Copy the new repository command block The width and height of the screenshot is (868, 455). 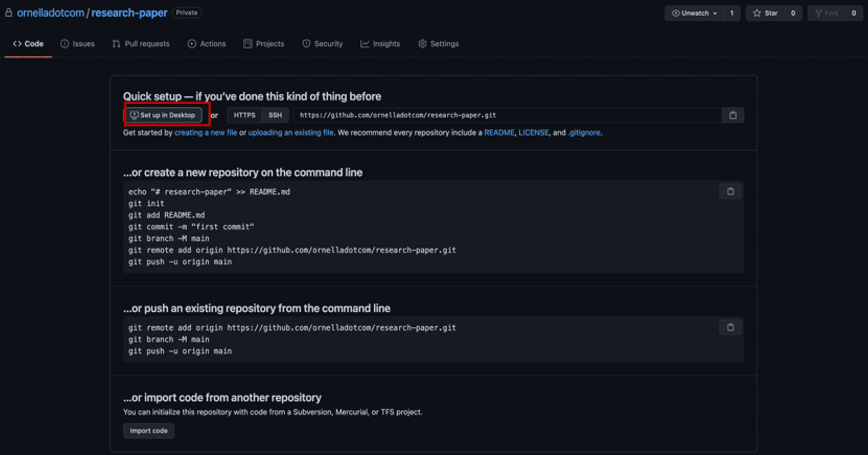730,191
